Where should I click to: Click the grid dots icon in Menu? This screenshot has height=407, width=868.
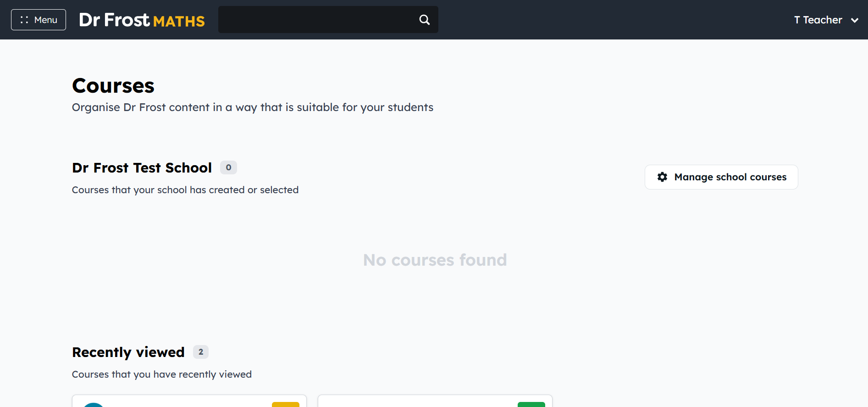[x=24, y=20]
